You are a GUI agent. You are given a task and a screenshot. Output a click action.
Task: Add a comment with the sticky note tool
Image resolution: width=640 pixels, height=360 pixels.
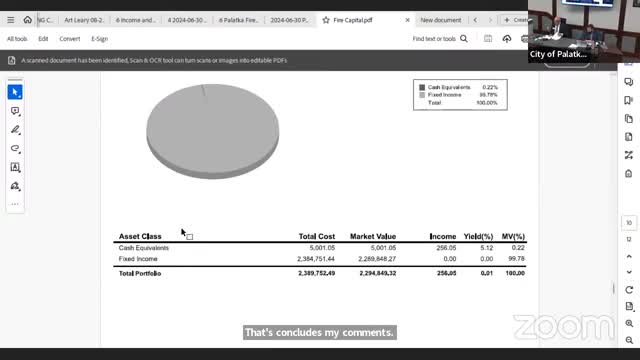[x=15, y=111]
